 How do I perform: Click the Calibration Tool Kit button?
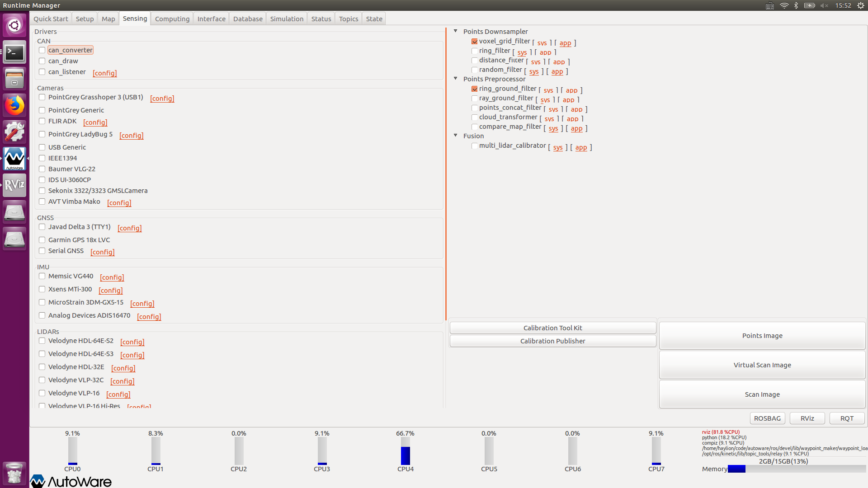(552, 328)
